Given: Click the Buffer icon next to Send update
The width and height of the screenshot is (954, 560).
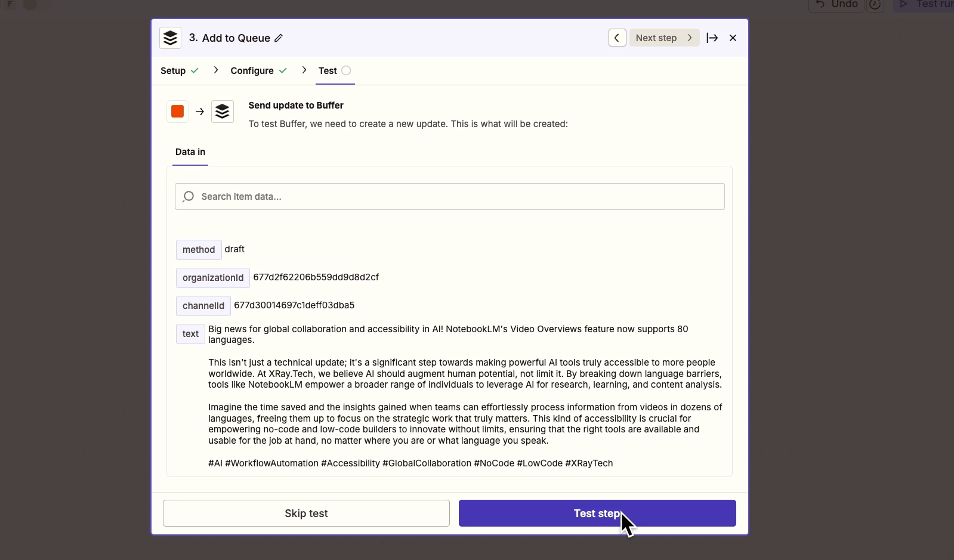Looking at the screenshot, I should (x=223, y=112).
